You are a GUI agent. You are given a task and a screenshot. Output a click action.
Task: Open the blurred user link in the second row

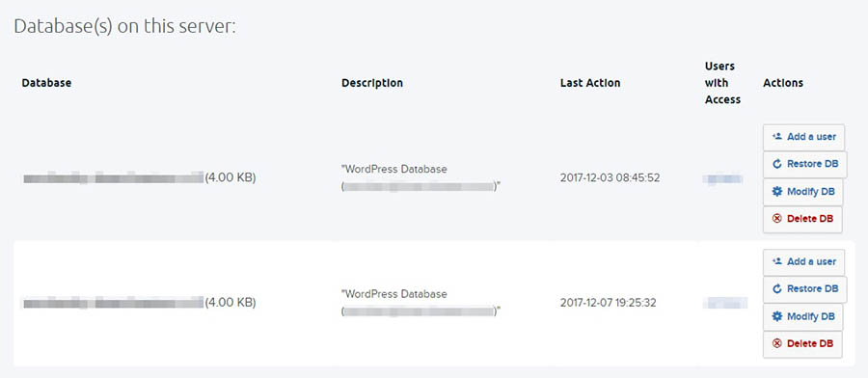pyautogui.click(x=725, y=303)
